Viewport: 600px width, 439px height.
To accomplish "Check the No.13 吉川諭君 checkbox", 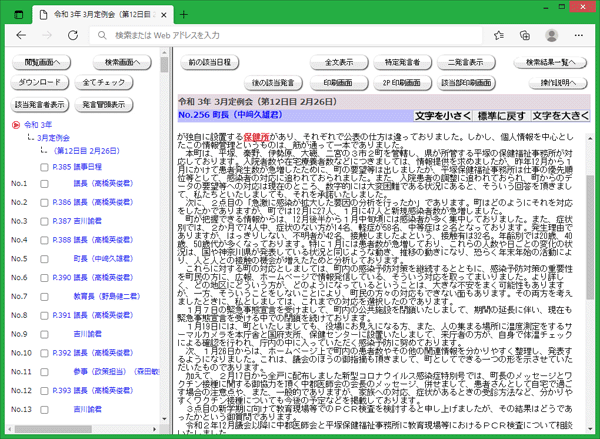I will point(44,410).
